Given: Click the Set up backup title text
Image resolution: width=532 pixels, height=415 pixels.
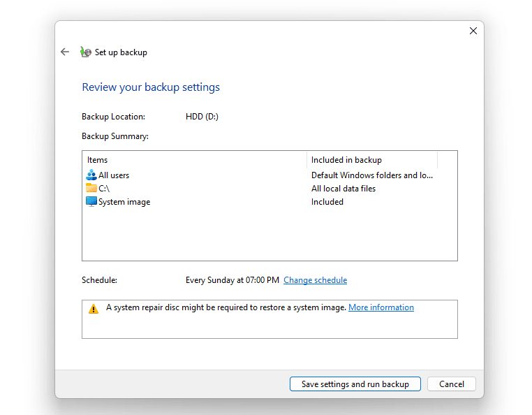Looking at the screenshot, I should point(121,52).
